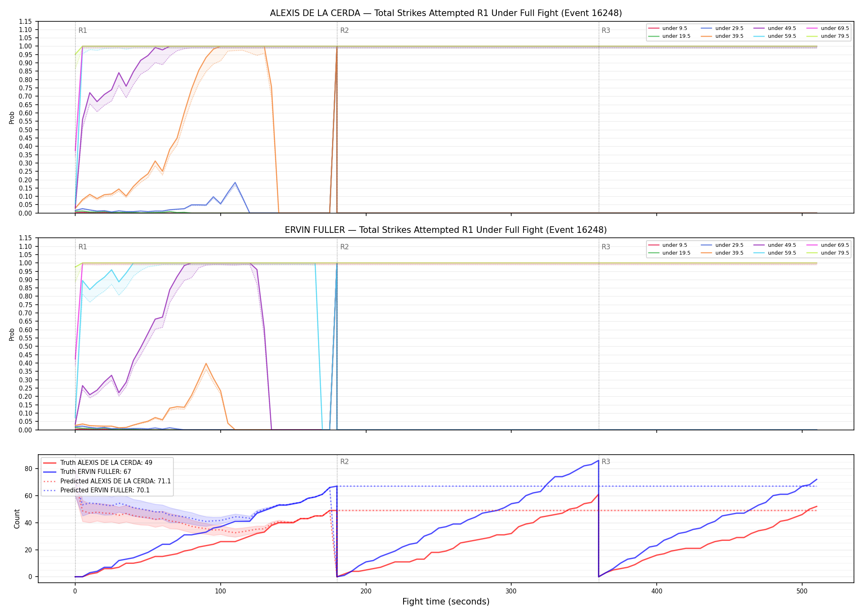Click Count axis tick label 60
Viewport: 863px width, 616px height.
(28, 496)
